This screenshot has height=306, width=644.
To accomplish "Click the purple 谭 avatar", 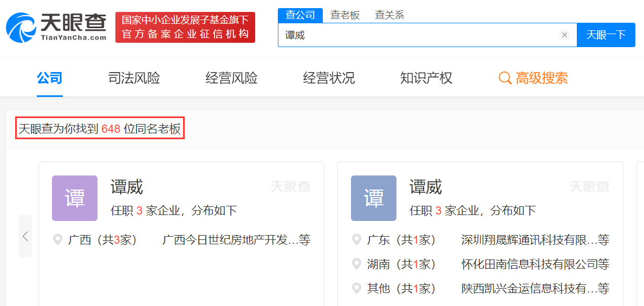I will [75, 198].
